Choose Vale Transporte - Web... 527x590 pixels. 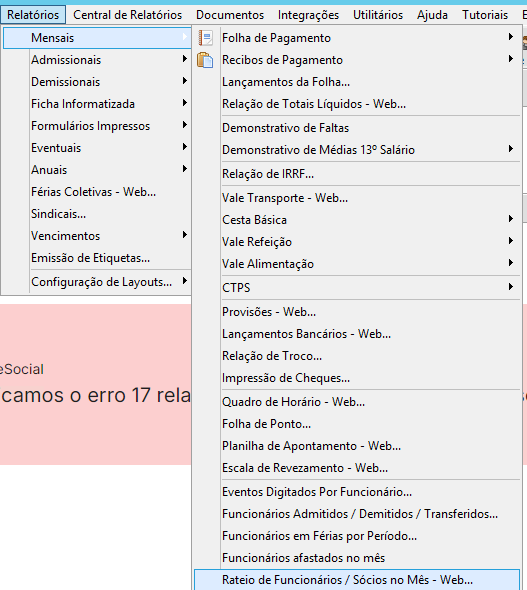coord(357,198)
